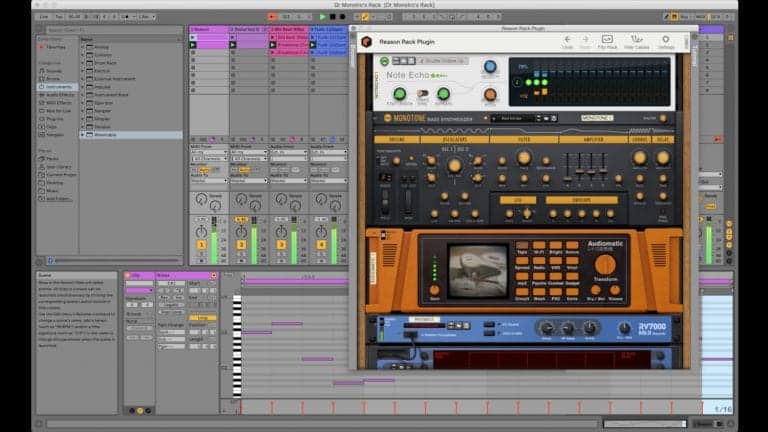Select the MIDI Effects category in browser

tap(56, 103)
